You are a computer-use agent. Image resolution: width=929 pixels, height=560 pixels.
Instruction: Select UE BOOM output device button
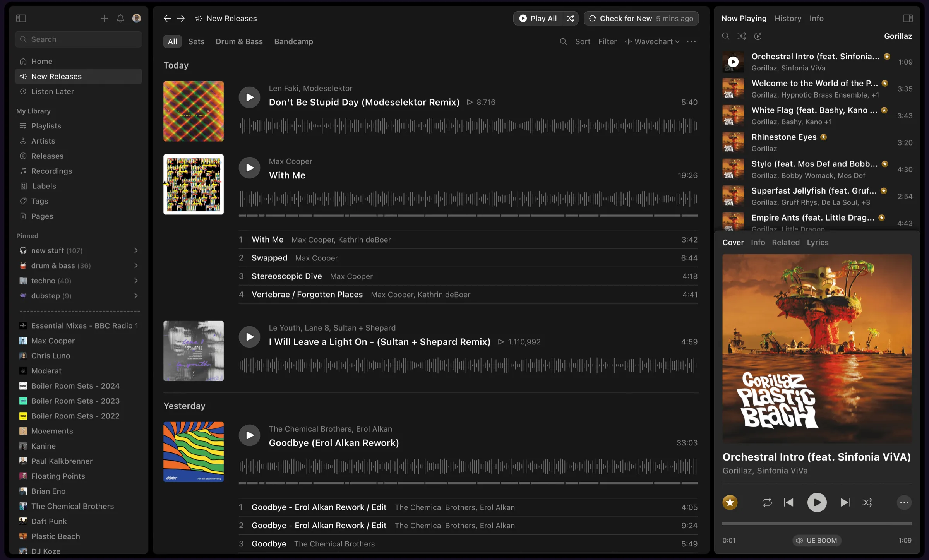[817, 540]
